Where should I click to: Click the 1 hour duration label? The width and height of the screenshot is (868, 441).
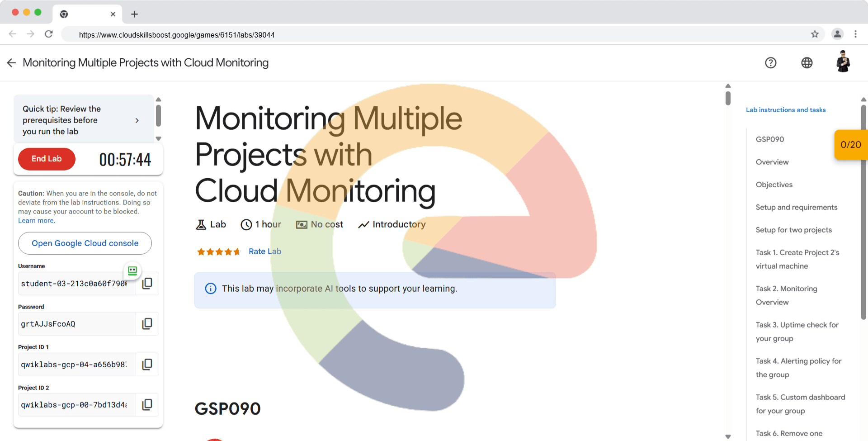pos(261,224)
